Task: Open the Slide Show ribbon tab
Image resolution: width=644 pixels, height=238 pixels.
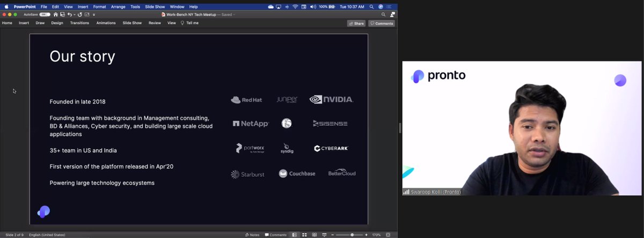Action: pos(132,23)
